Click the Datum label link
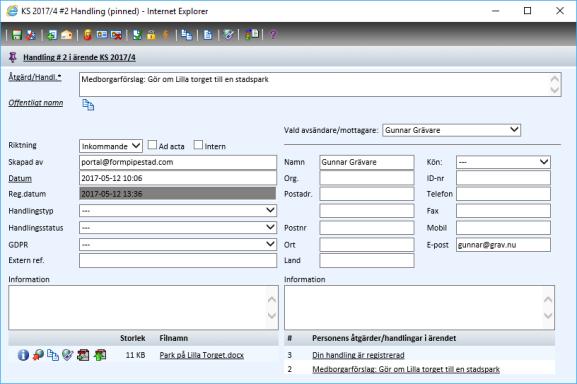 pos(20,178)
